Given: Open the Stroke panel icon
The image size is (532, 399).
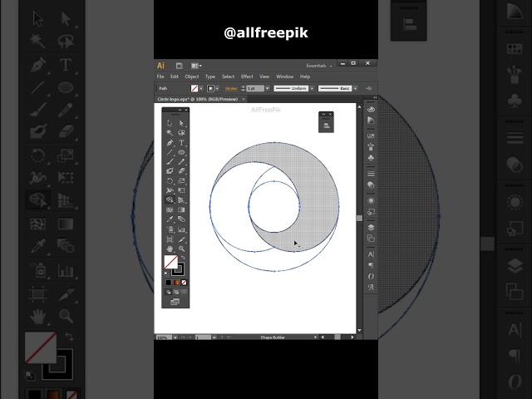Looking at the screenshot, I should pyautogui.click(x=371, y=174).
